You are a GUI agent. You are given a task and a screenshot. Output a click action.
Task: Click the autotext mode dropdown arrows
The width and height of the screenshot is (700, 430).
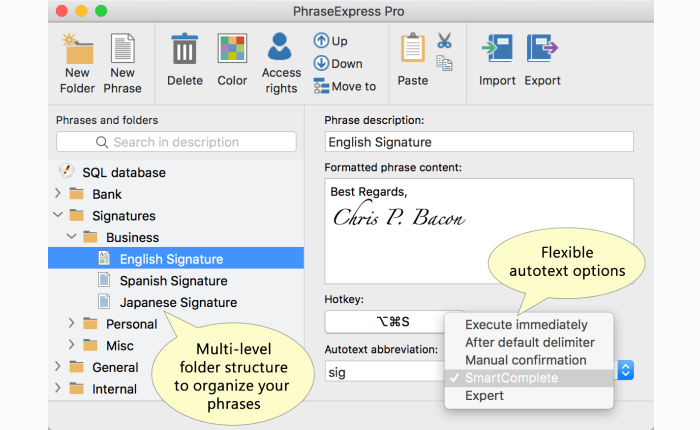tap(625, 370)
